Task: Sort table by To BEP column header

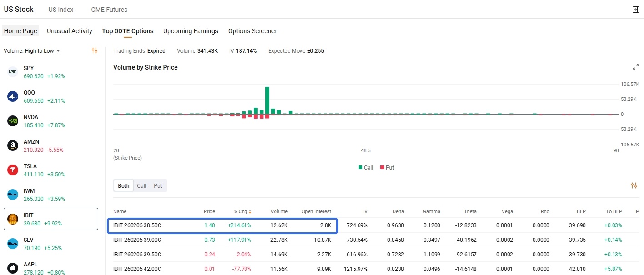Action: pos(614,211)
